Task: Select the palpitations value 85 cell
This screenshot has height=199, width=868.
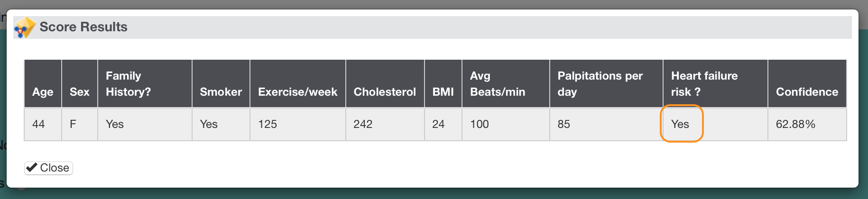Action: coord(606,124)
